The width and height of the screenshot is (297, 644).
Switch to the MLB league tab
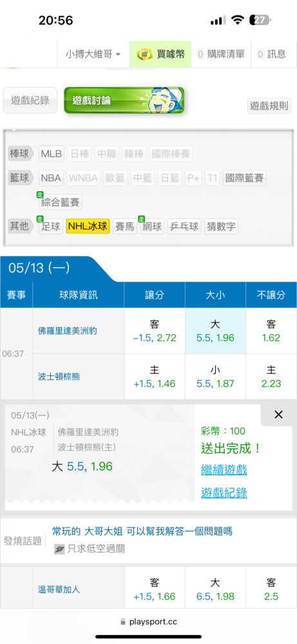(x=52, y=154)
